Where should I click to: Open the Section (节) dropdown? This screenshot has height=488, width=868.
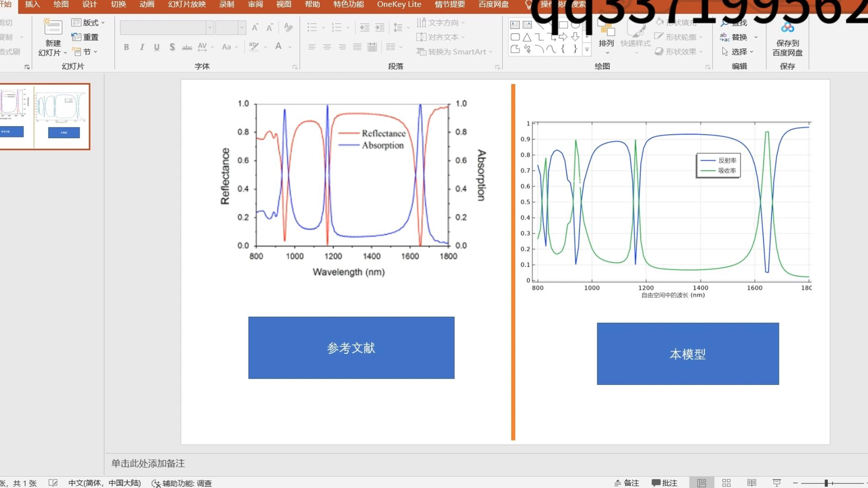tap(85, 52)
